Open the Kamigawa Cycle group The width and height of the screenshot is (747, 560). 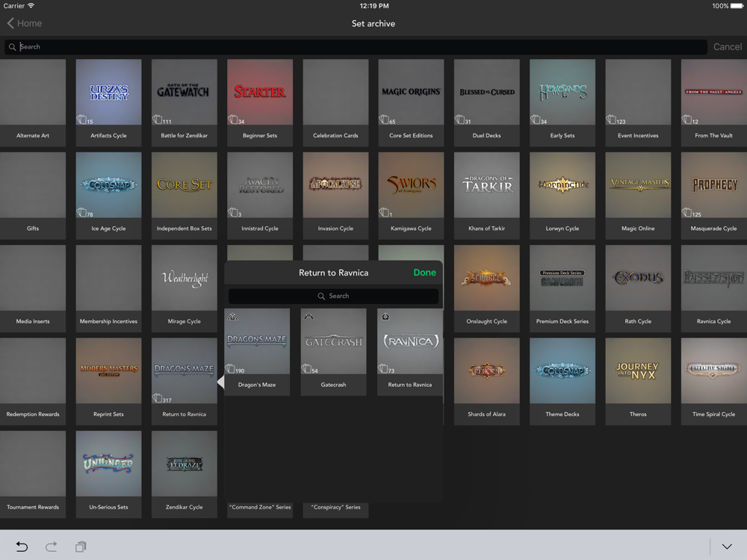pyautogui.click(x=411, y=196)
